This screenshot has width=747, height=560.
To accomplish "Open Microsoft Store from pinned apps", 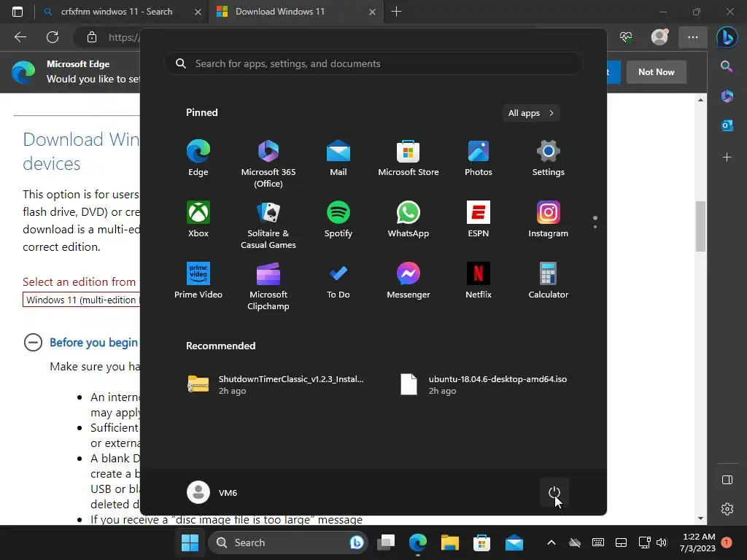I will pos(409,158).
